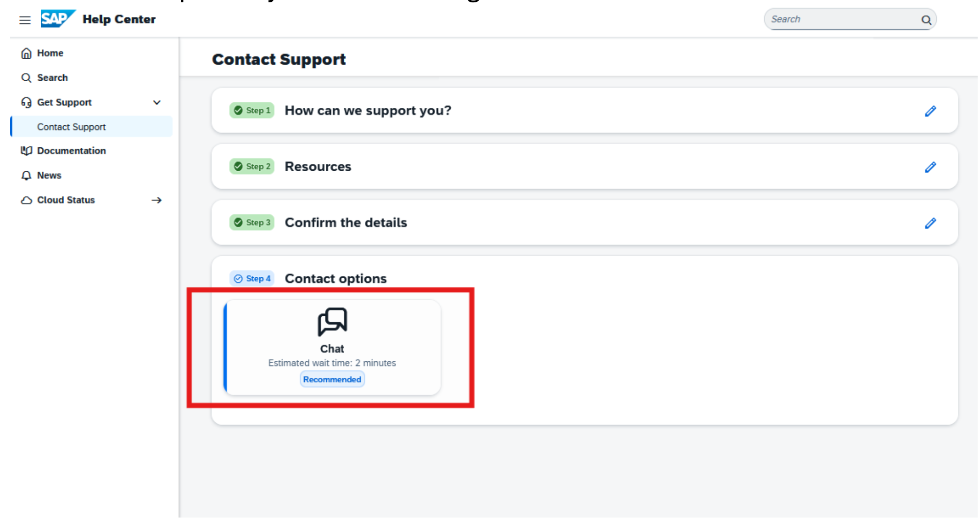Edit Step 3 Confirm the details pencil
The image size is (980, 518).
930,223
